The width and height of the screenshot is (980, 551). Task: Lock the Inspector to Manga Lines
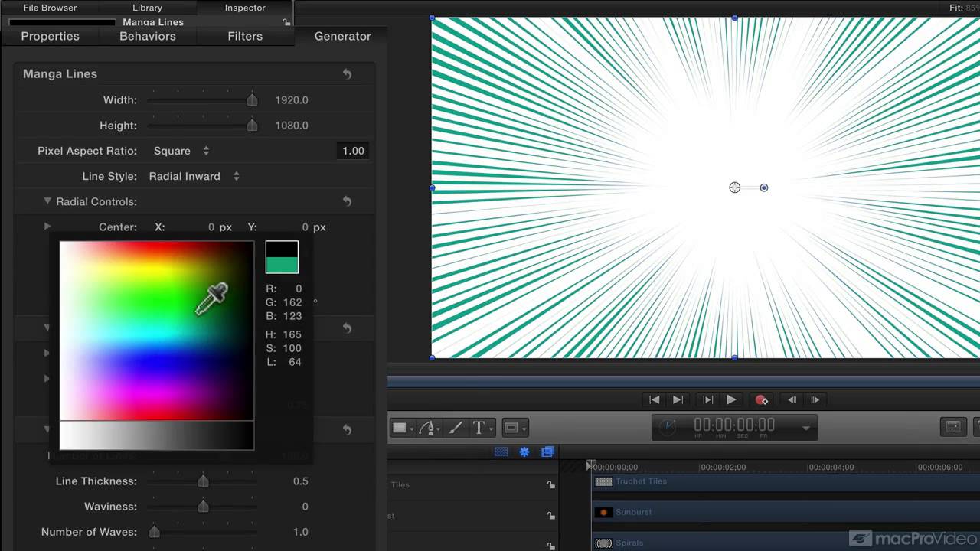point(286,22)
